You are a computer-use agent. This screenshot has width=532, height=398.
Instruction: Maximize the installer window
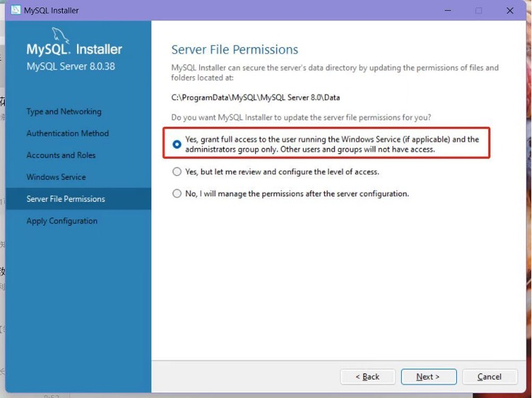click(479, 10)
